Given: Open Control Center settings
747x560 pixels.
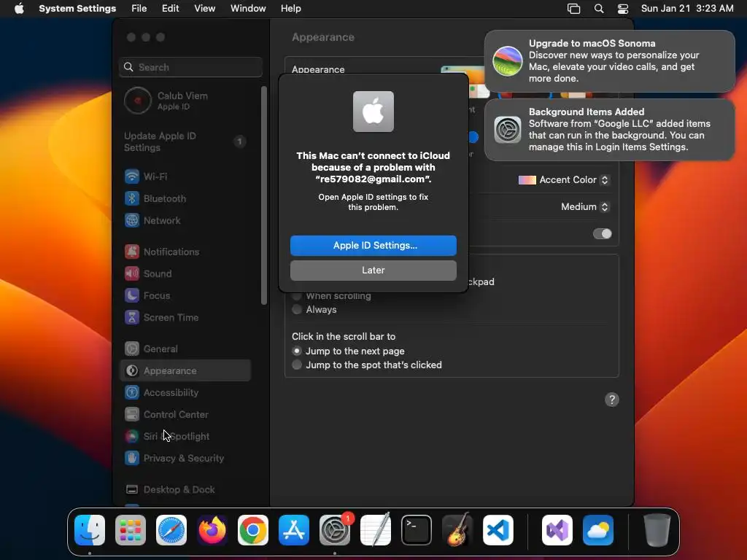Looking at the screenshot, I should (185, 415).
